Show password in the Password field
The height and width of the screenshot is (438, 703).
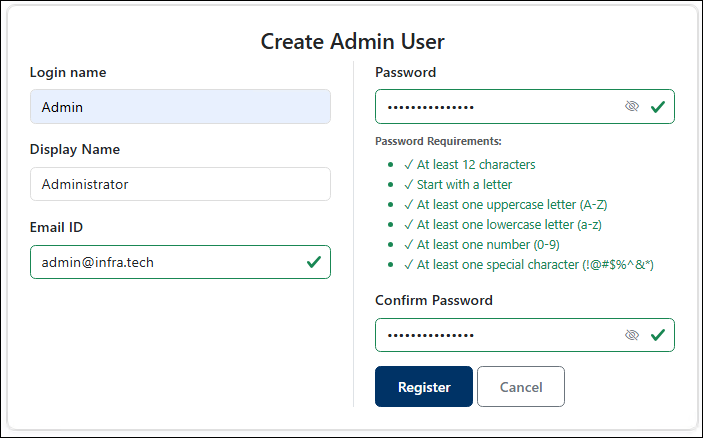pos(632,106)
